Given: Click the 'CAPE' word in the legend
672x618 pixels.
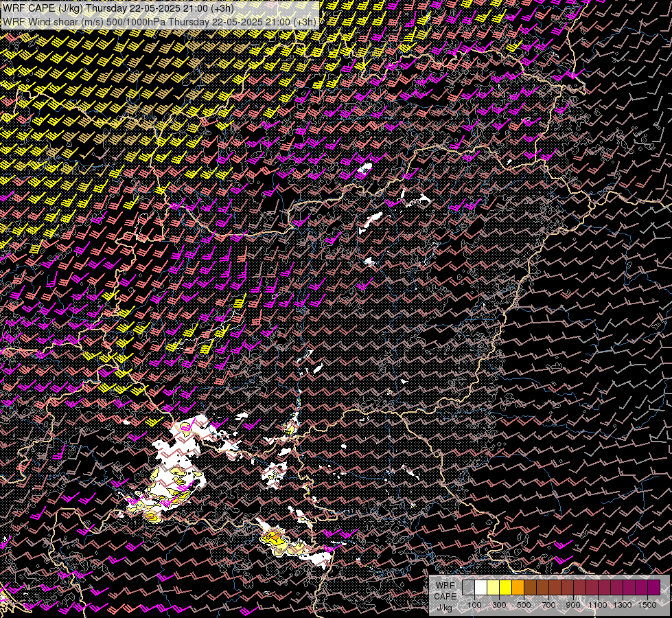Looking at the screenshot, I should click(445, 596).
